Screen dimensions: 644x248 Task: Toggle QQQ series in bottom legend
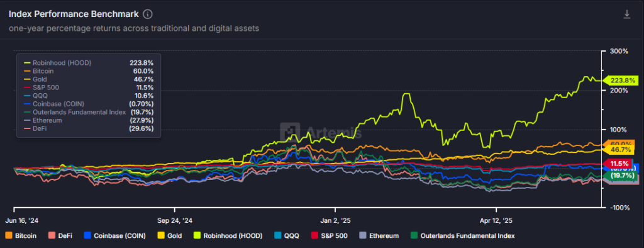286,235
